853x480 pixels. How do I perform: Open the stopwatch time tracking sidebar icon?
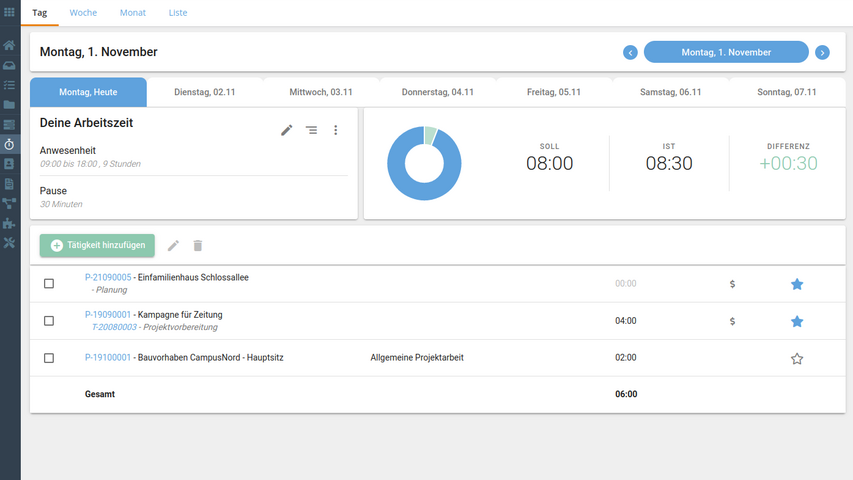point(9,144)
